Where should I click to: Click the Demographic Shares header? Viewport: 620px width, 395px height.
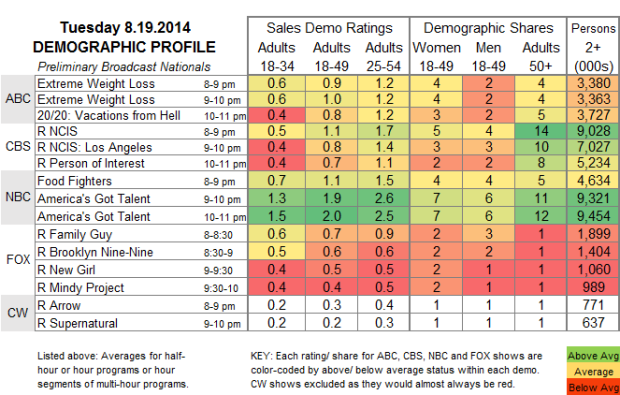click(x=488, y=28)
